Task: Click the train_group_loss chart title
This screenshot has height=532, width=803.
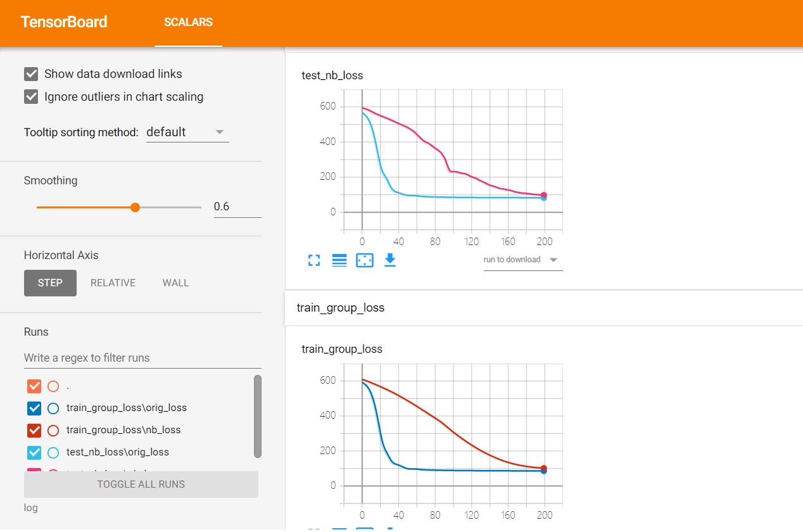Action: [x=342, y=349]
